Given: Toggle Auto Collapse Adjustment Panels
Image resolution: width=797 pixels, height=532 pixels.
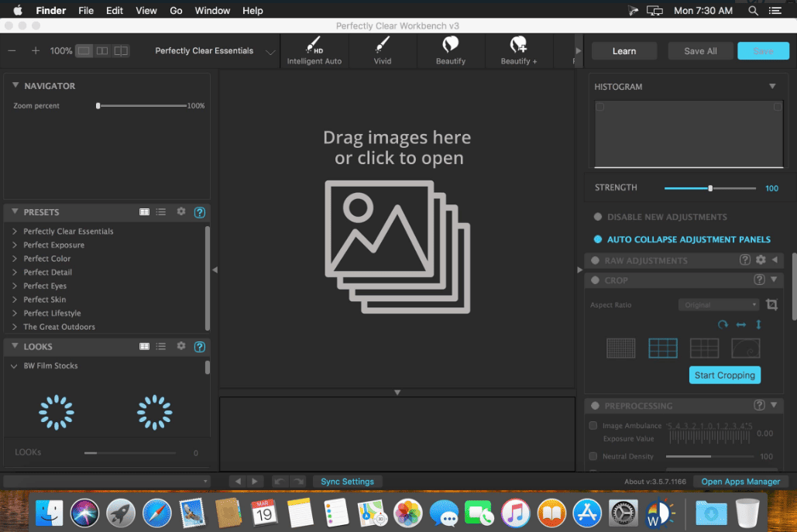Looking at the screenshot, I should [x=598, y=239].
